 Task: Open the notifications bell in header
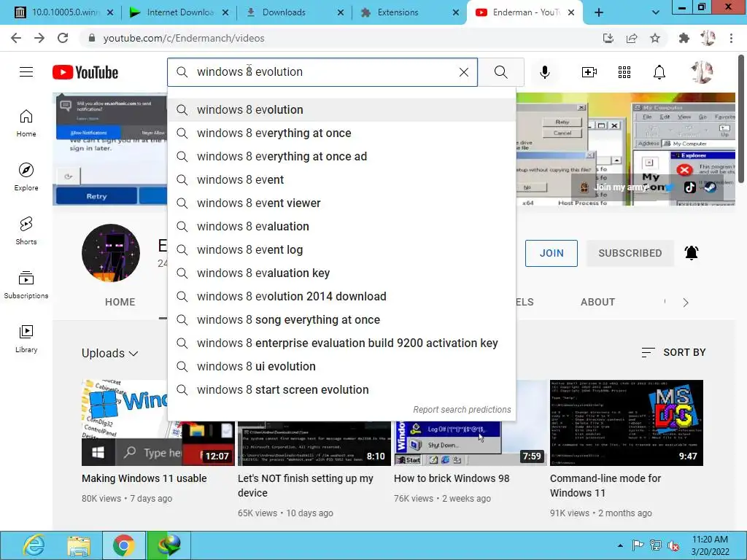[659, 72]
